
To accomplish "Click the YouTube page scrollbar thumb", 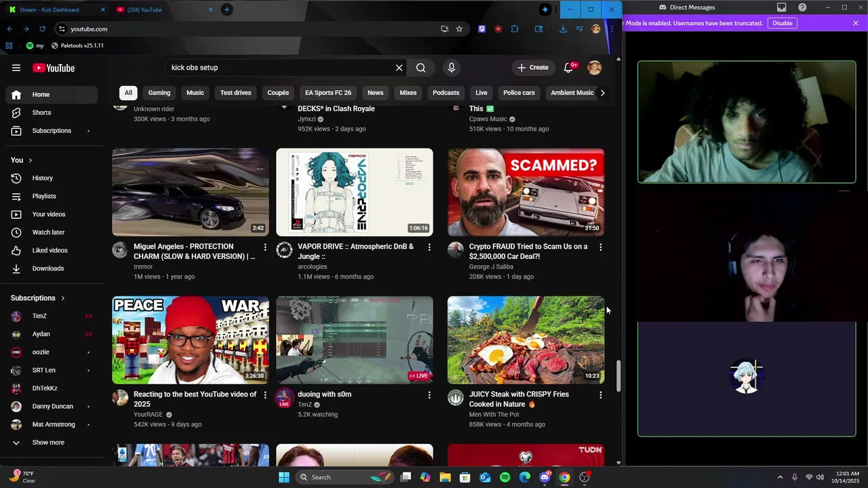I will pos(618,376).
